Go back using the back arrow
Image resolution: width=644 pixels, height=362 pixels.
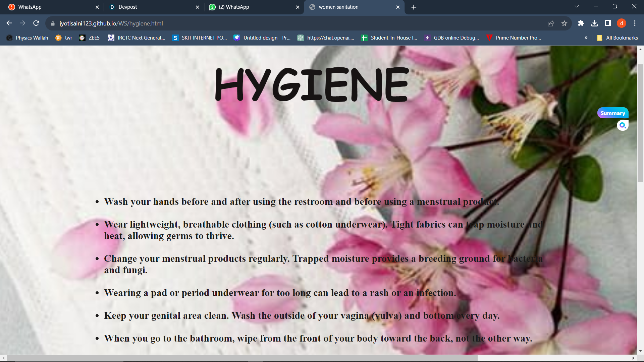[x=9, y=23]
